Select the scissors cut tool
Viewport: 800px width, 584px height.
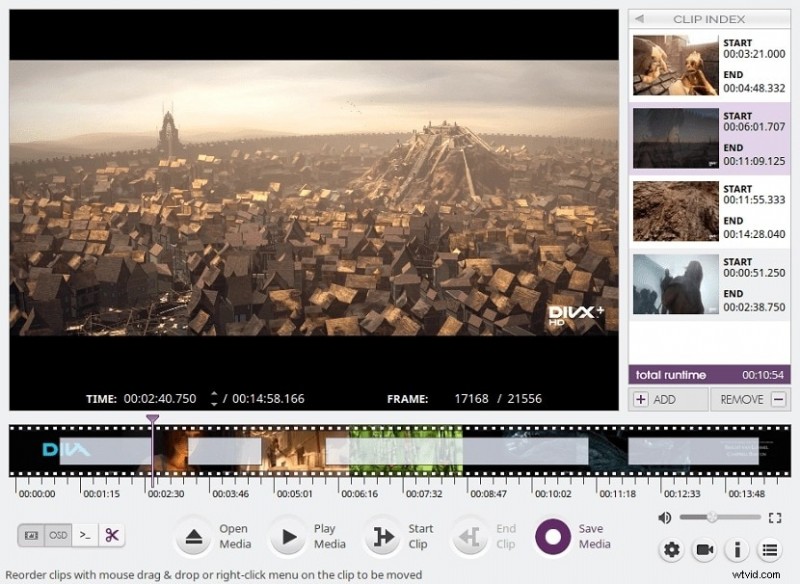tap(111, 536)
